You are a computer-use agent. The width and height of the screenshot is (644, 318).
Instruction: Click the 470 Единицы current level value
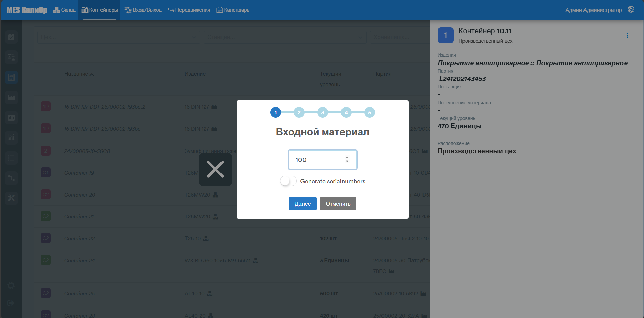(459, 126)
